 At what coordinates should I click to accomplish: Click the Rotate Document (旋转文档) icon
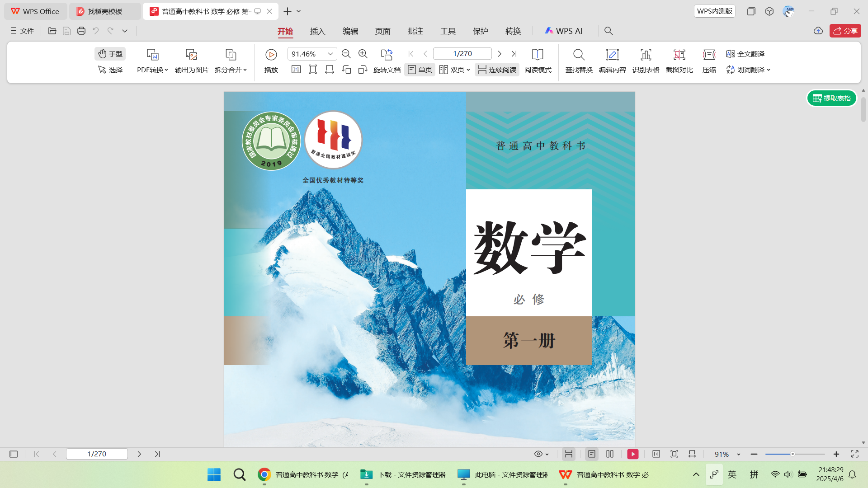pyautogui.click(x=387, y=55)
